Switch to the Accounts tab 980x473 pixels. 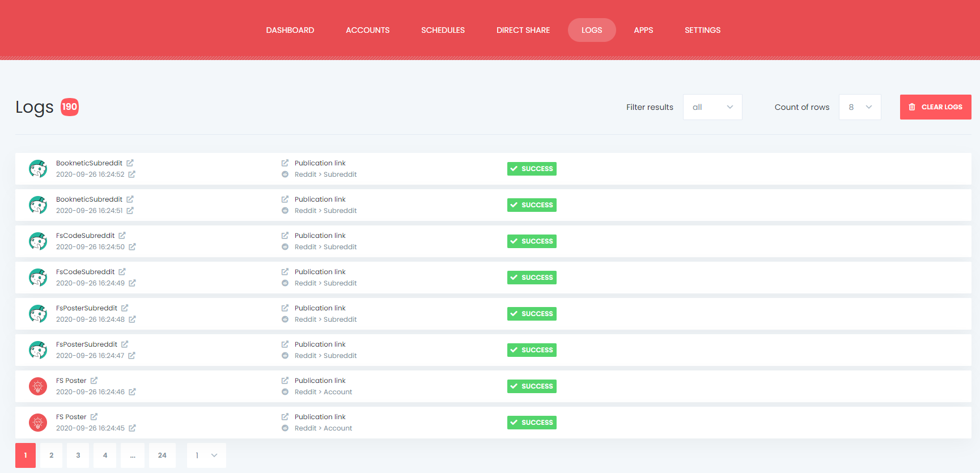(x=368, y=30)
